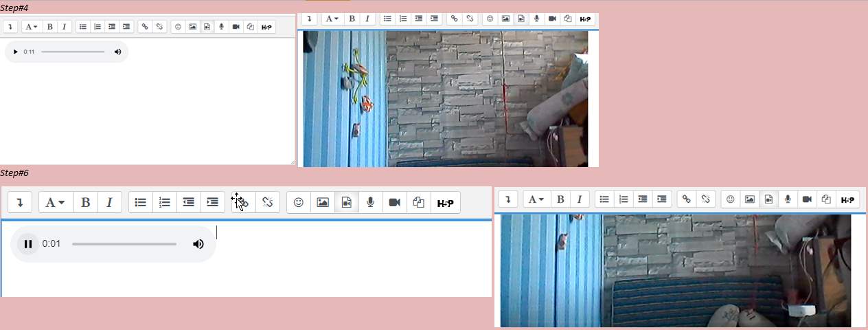Image resolution: width=868 pixels, height=330 pixels.
Task: Click Outdent in Step#6 audio editor toolbar
Action: click(x=189, y=202)
